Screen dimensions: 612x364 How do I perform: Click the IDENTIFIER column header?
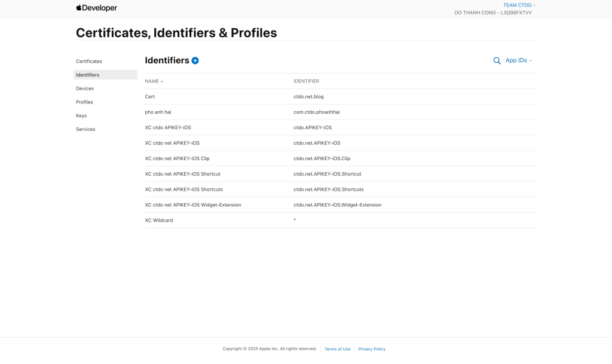306,81
